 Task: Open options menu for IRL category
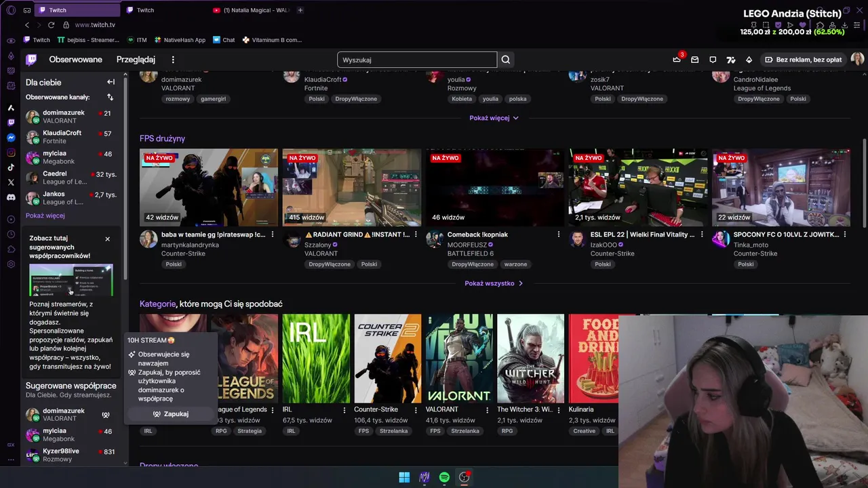344,409
